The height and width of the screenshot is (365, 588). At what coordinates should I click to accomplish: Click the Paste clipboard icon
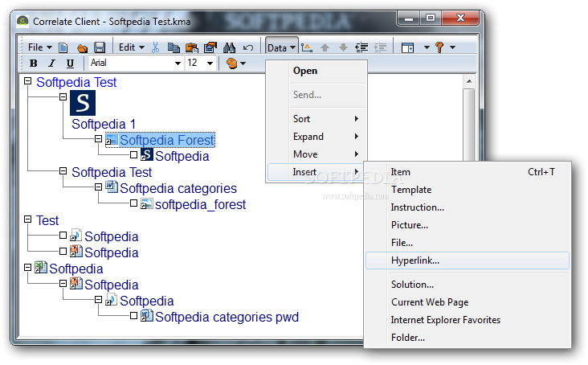point(192,47)
